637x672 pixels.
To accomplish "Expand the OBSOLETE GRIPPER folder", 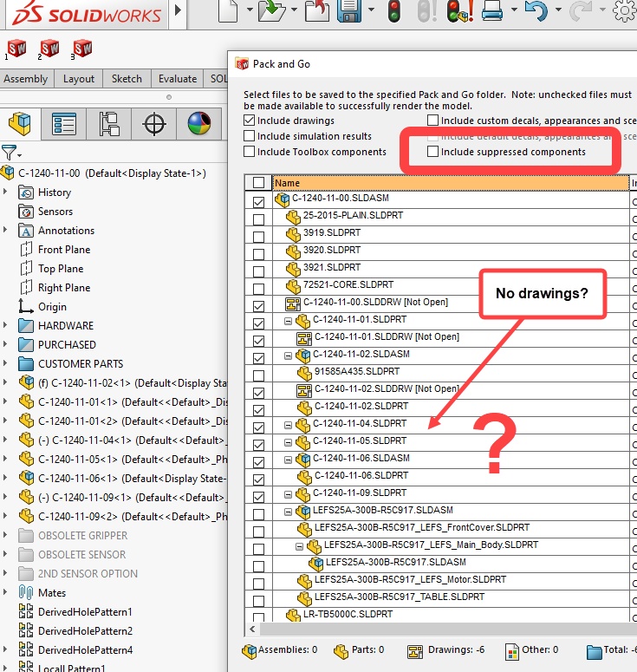I will click(5, 535).
